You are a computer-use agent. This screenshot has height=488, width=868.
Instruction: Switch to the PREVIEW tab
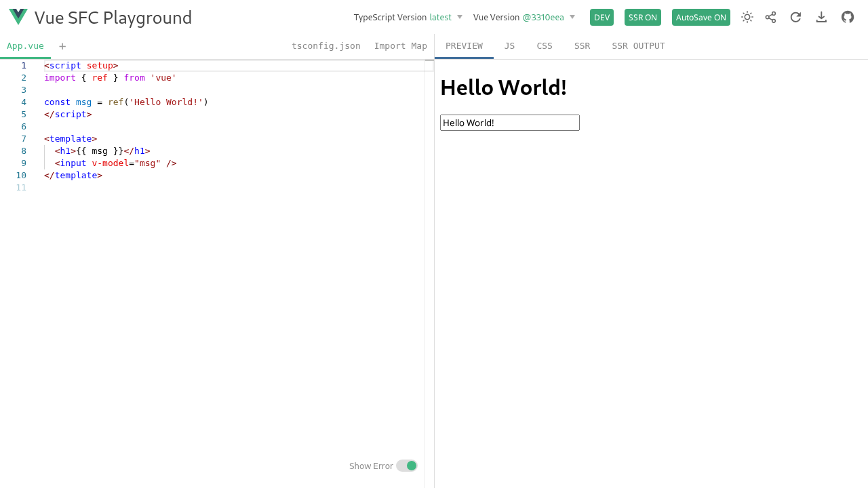464,46
